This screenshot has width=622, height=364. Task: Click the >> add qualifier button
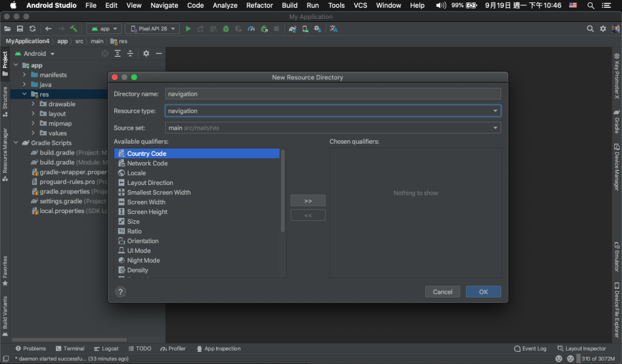pyautogui.click(x=308, y=201)
